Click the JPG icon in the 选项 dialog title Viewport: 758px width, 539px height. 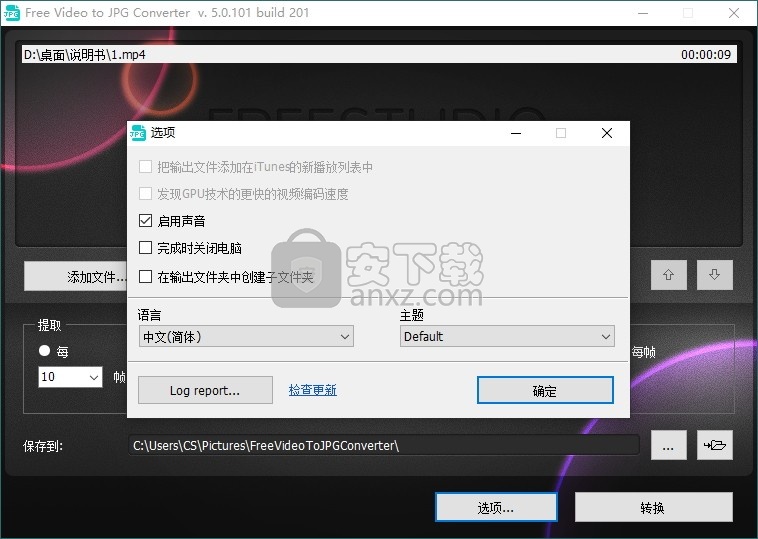pos(138,133)
